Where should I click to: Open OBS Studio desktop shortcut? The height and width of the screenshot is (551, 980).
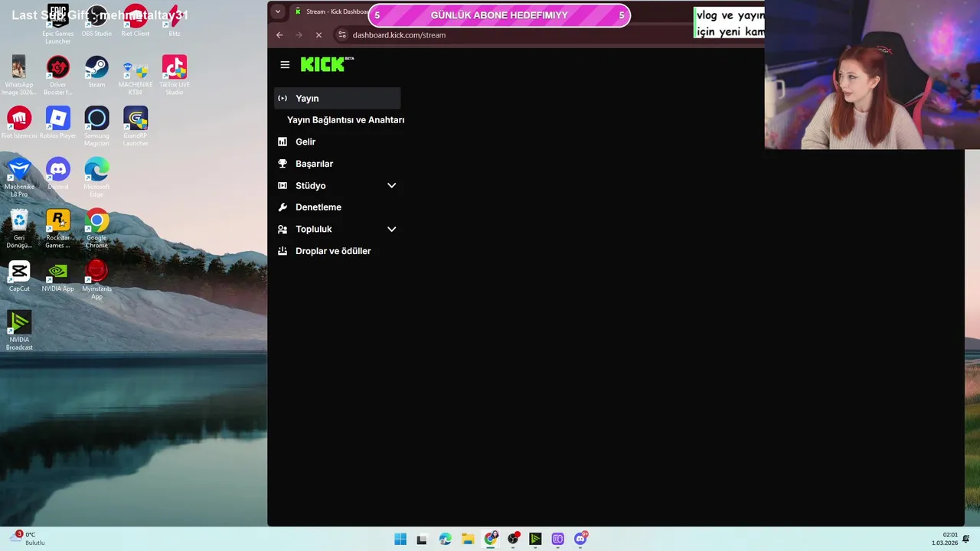coord(96,21)
